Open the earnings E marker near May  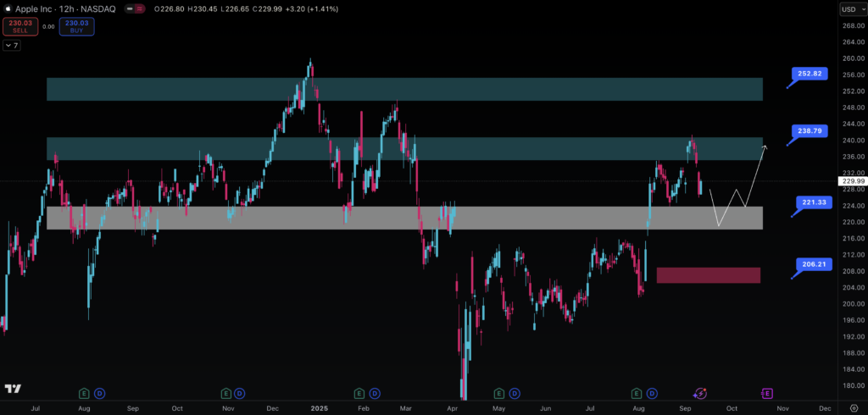click(499, 394)
